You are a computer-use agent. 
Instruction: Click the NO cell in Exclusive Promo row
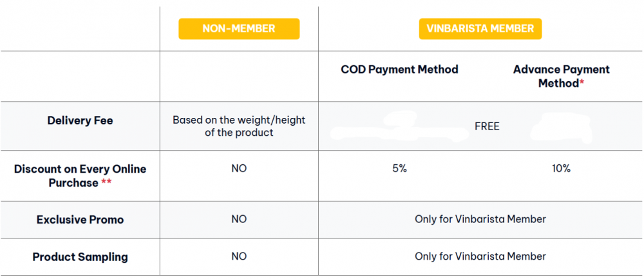point(239,220)
